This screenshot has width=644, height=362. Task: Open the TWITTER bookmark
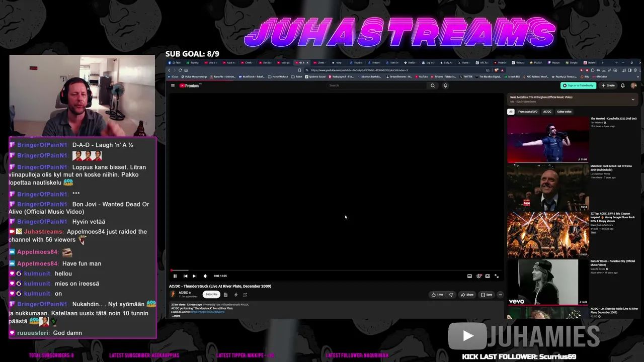(x=466, y=77)
